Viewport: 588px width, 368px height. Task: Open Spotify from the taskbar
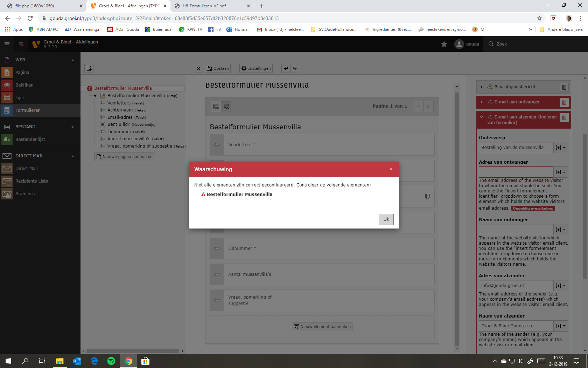[x=111, y=361]
